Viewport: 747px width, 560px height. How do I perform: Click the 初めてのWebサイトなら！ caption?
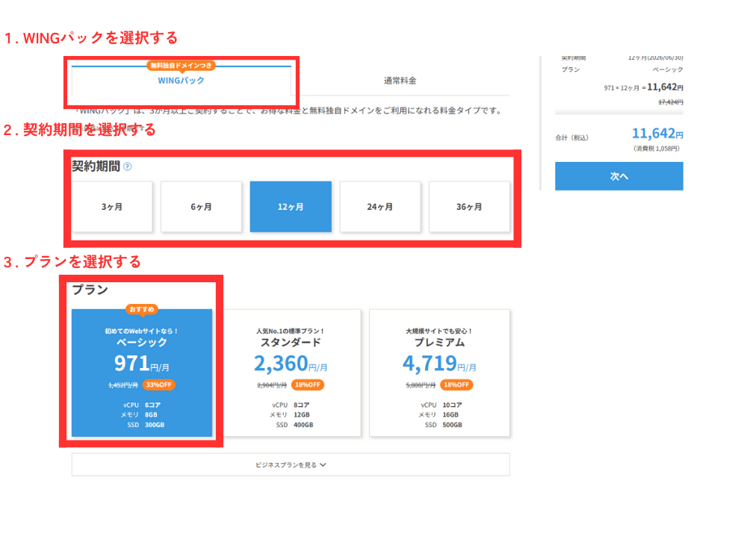[x=142, y=331]
